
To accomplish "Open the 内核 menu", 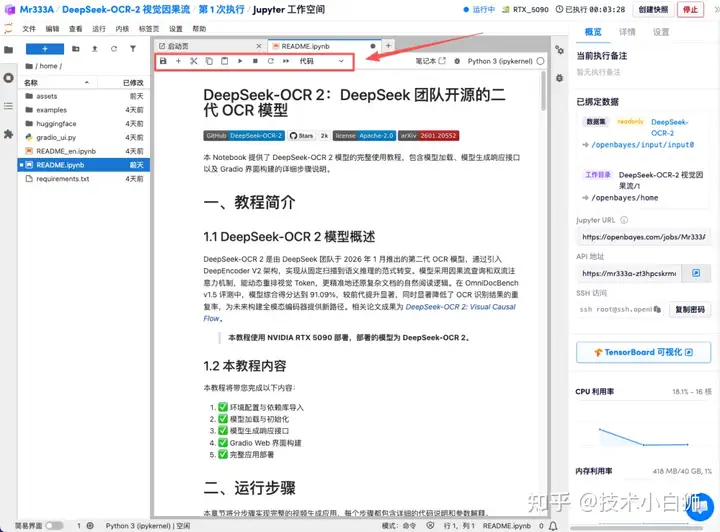I will point(122,29).
